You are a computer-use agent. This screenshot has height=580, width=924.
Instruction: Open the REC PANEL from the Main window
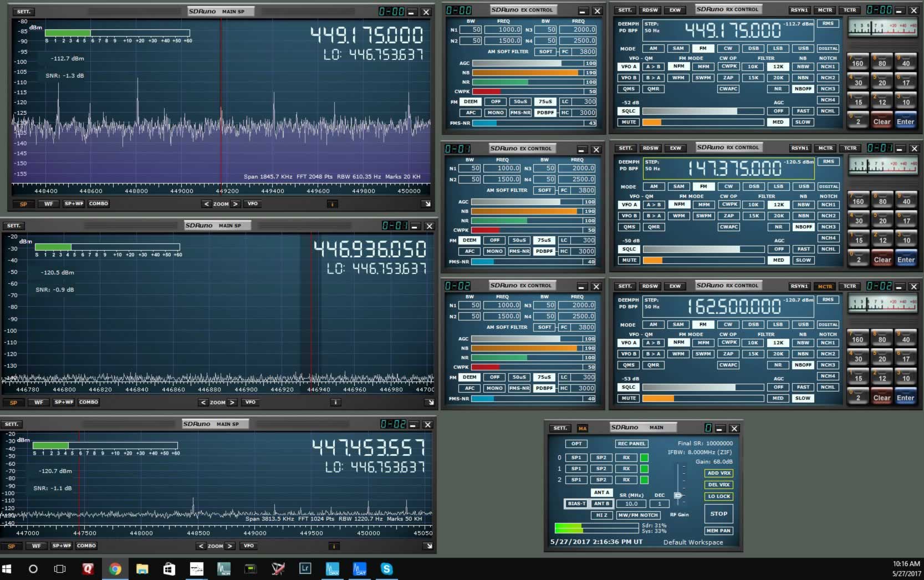tap(631, 444)
